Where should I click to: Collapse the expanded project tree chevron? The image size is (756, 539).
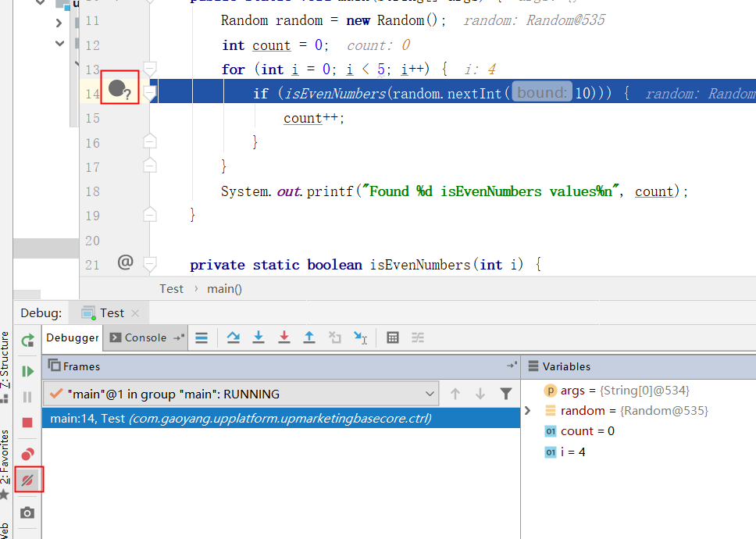point(59,44)
